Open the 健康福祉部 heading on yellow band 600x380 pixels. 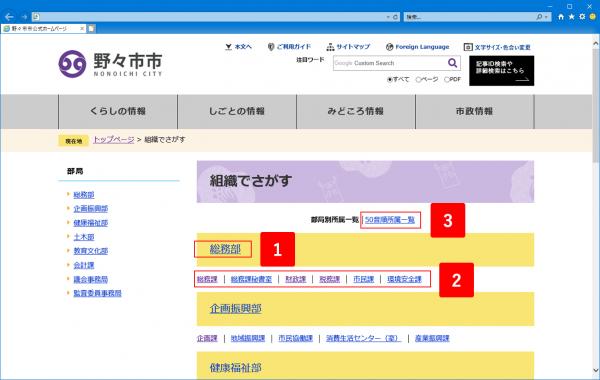236,368
